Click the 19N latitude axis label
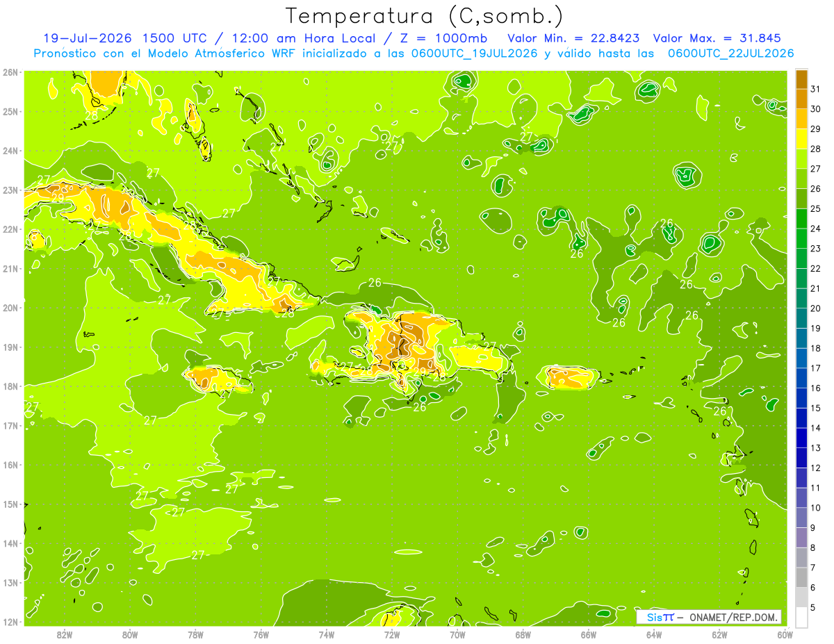 coord(10,347)
